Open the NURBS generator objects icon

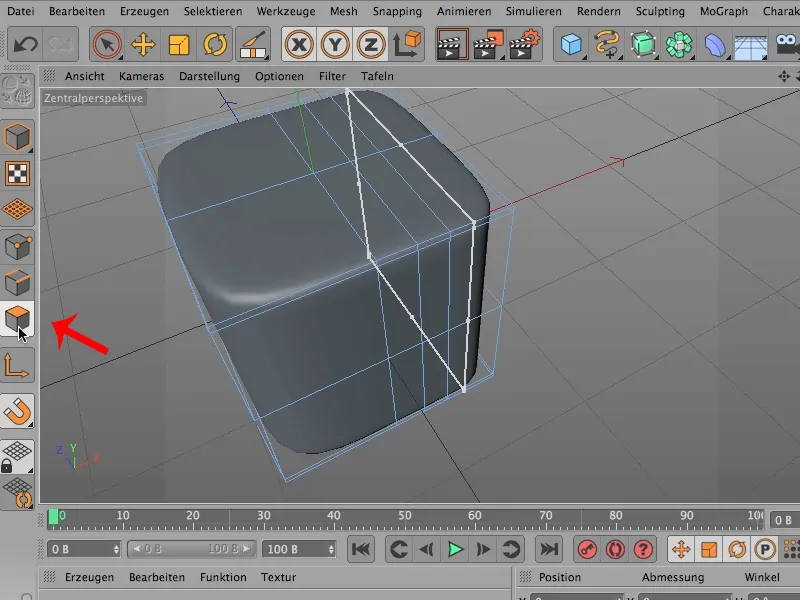(643, 44)
